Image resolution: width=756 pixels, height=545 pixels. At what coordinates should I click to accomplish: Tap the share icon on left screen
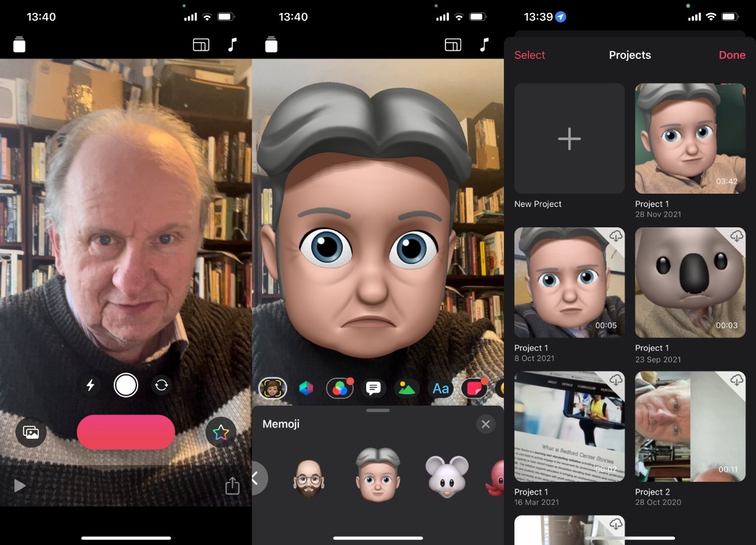[x=233, y=485]
